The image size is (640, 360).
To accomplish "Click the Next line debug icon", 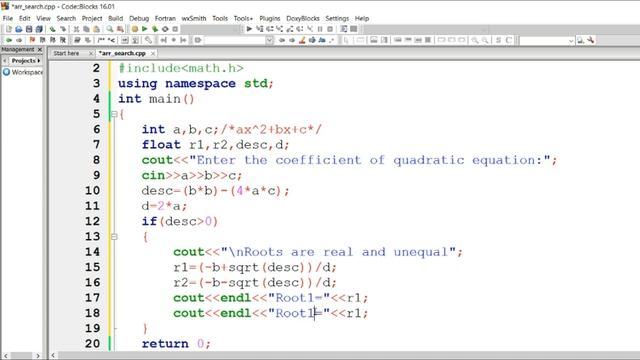I will click(269, 29).
